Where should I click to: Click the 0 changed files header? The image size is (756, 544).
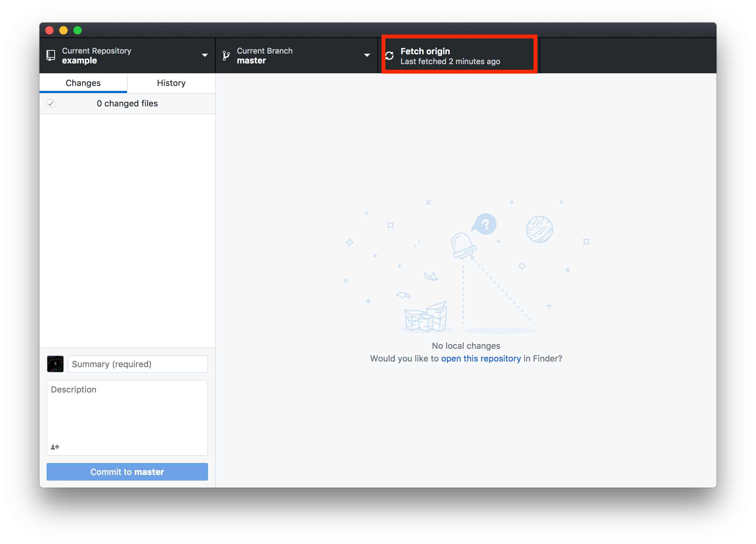tap(127, 104)
